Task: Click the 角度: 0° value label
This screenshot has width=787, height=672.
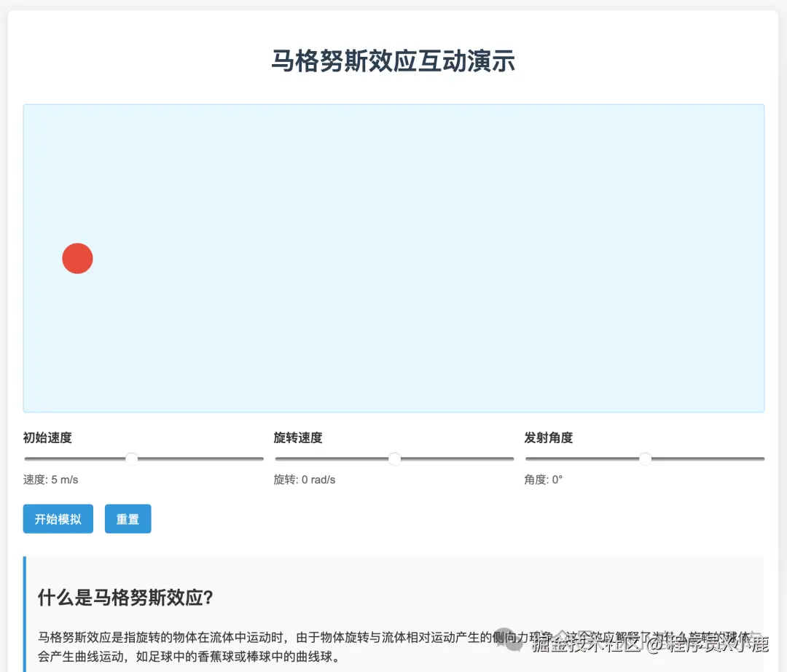Action: 543,480
